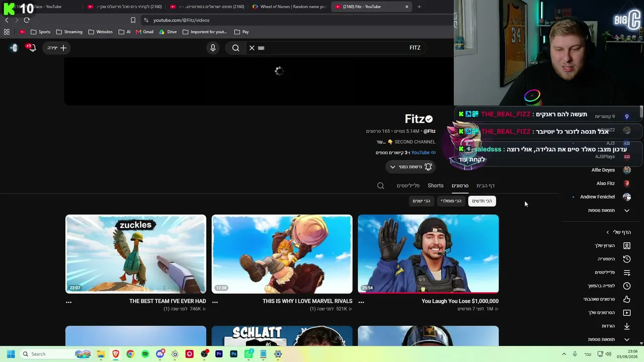Open the Gmail bookmark
Screen dimensions: 644x362
coord(144,32)
